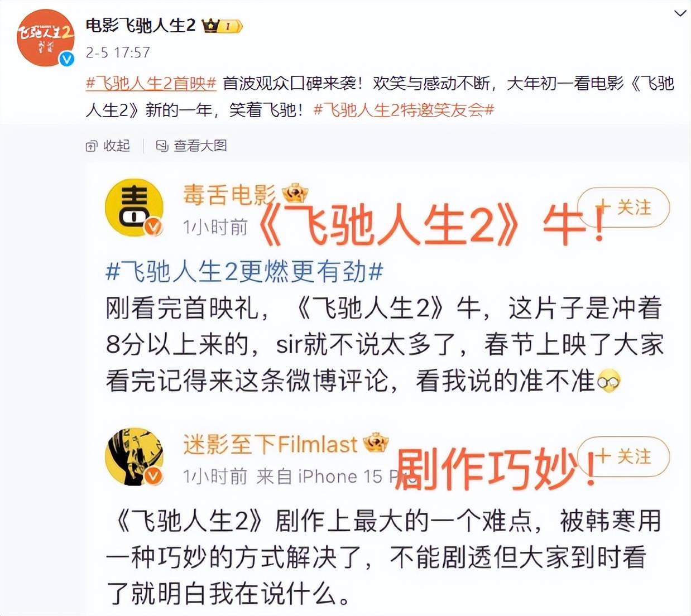Follow 毒舌电影 with the 关注 button
This screenshot has height=616, width=691.
tap(623, 208)
